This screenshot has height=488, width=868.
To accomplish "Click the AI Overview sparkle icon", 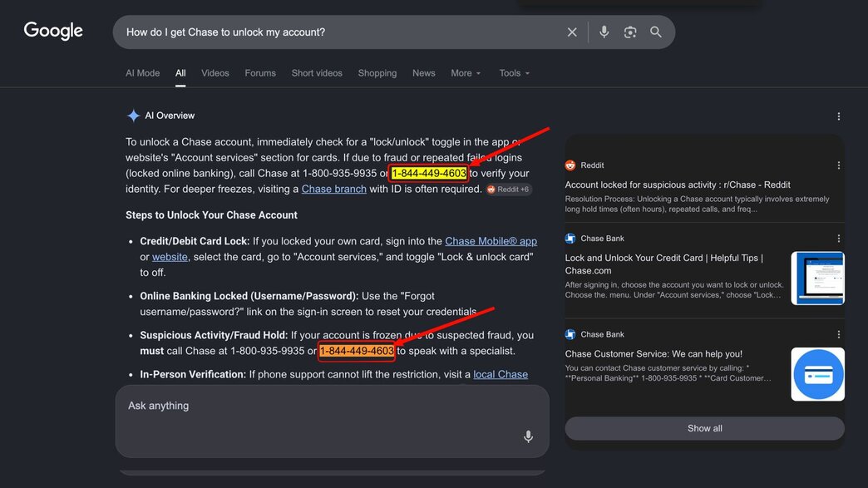I will (133, 116).
